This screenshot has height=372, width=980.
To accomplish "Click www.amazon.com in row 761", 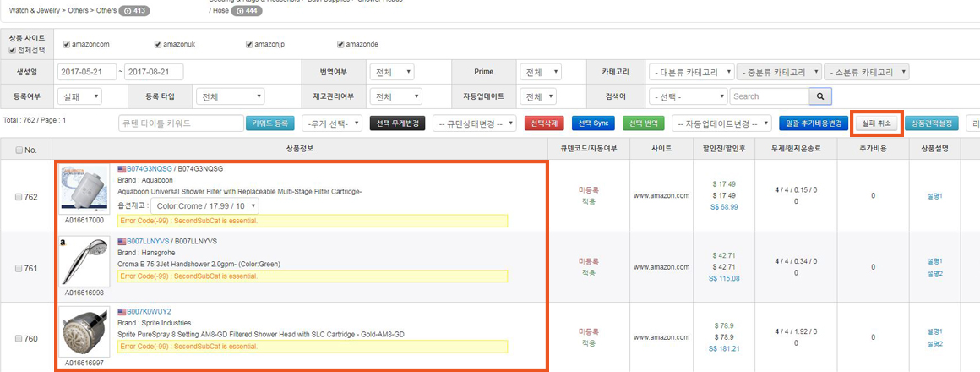I will [661, 267].
